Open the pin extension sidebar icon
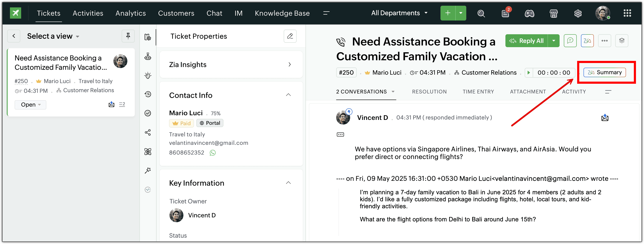 point(148,171)
